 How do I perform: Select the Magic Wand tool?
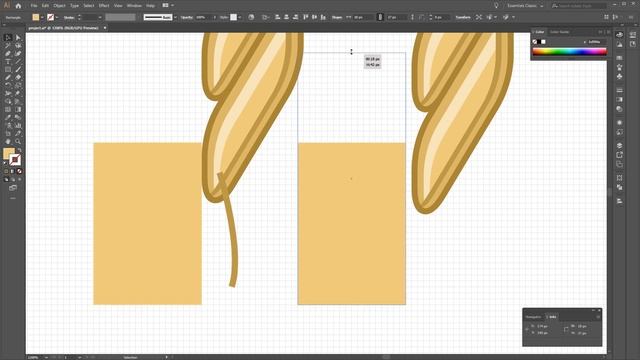[x=8, y=46]
